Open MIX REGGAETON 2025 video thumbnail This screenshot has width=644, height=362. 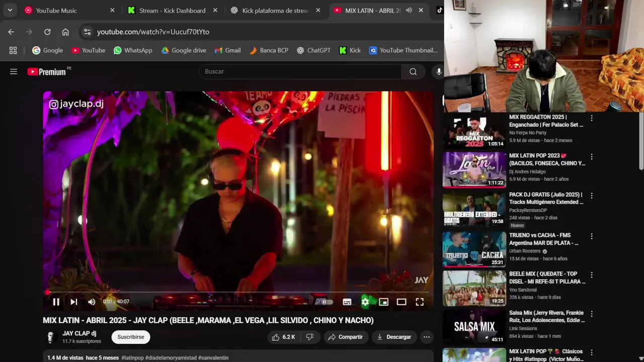pyautogui.click(x=474, y=130)
